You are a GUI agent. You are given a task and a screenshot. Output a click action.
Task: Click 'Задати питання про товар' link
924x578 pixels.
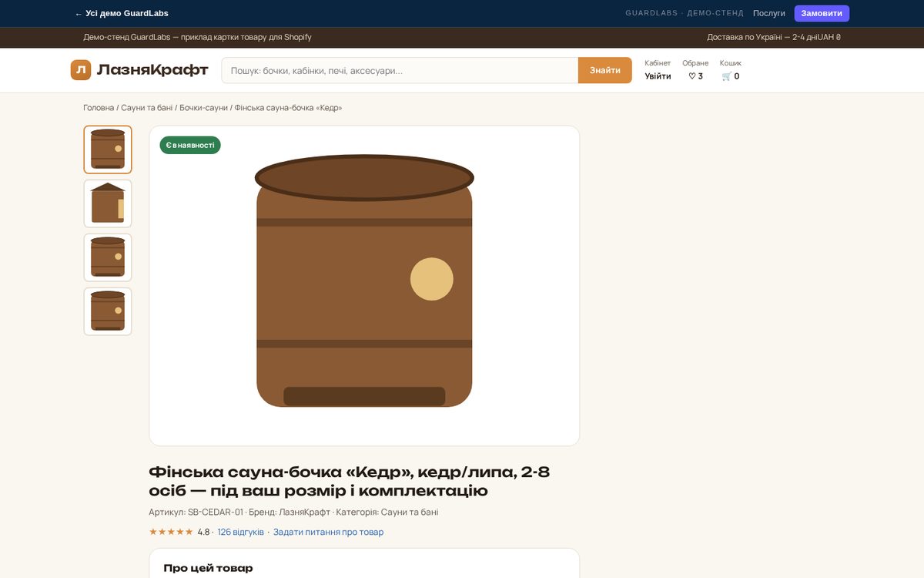point(328,532)
